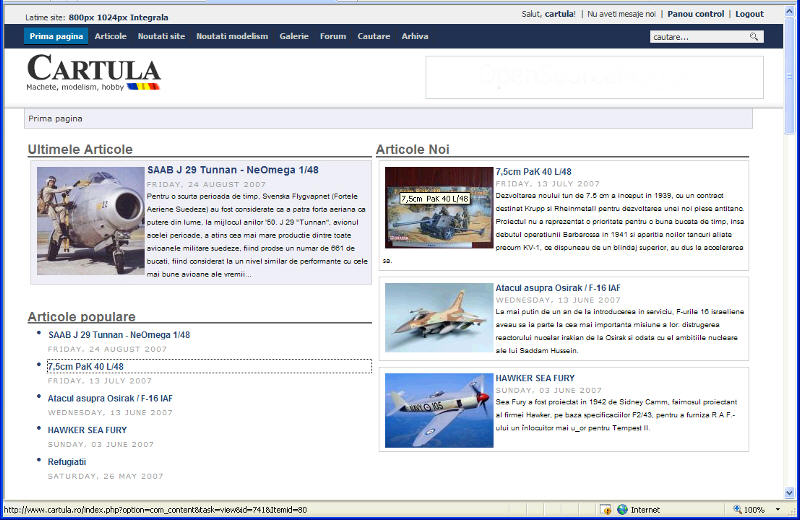The width and height of the screenshot is (800, 520).
Task: Open Atacul asupra Osirak in Articole populare
Action: click(x=110, y=398)
